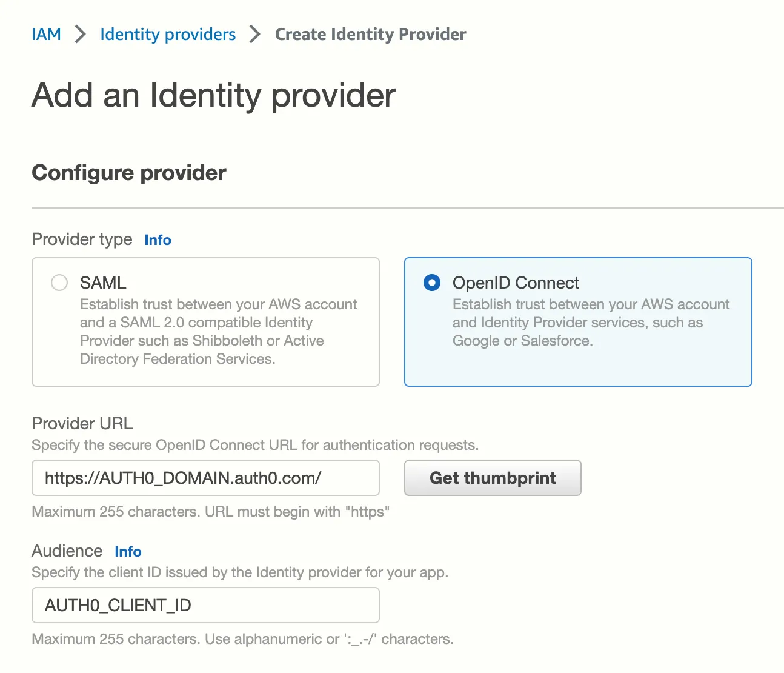
Task: Select the SAML radio button
Action: point(59,283)
